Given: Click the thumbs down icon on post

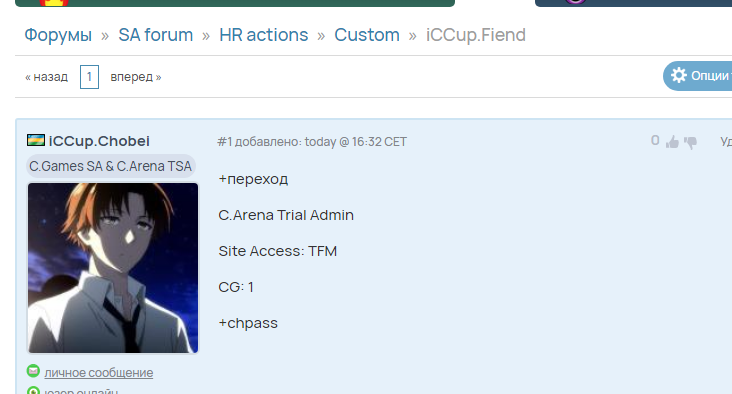Looking at the screenshot, I should 690,142.
